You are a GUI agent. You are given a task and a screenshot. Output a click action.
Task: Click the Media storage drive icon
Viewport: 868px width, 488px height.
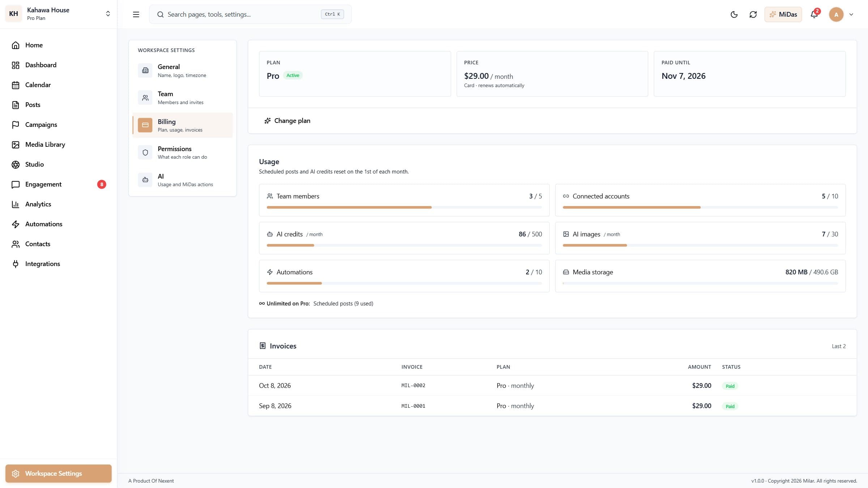(x=566, y=272)
